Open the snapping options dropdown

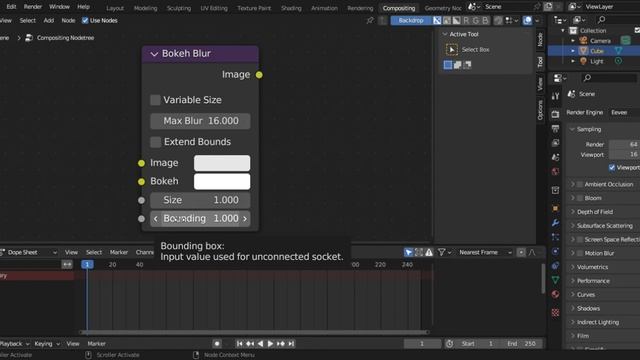512,20
